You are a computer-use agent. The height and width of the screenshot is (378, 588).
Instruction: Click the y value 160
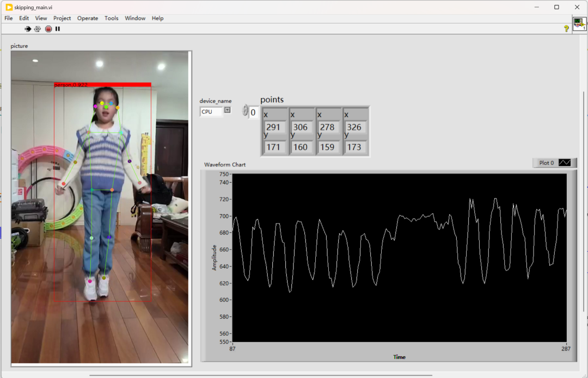click(302, 147)
